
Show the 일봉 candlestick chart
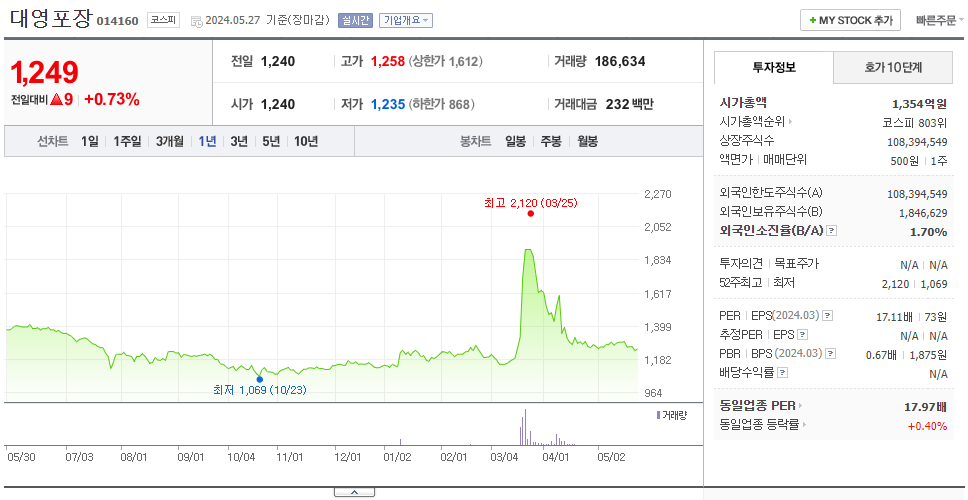coord(515,141)
